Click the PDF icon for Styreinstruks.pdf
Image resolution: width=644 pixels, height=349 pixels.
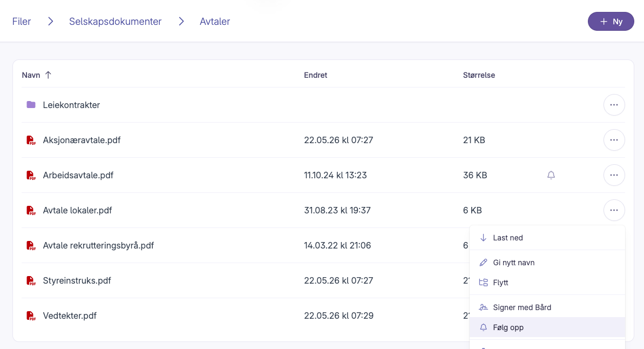(31, 281)
